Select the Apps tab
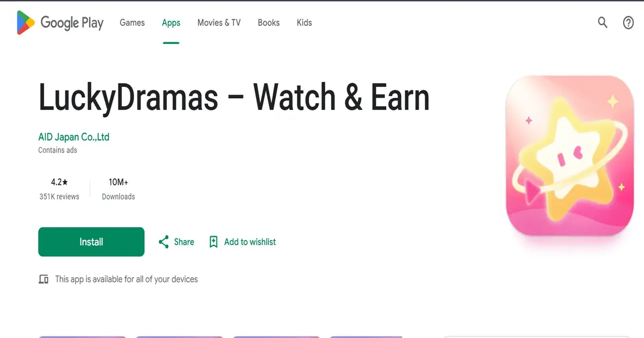 [x=171, y=23]
